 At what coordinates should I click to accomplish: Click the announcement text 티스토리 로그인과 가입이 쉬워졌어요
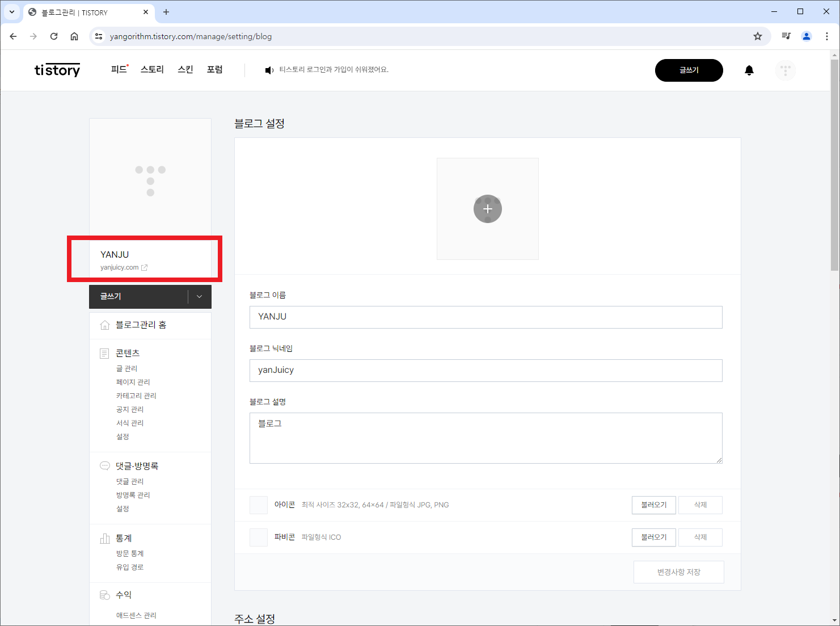click(334, 70)
